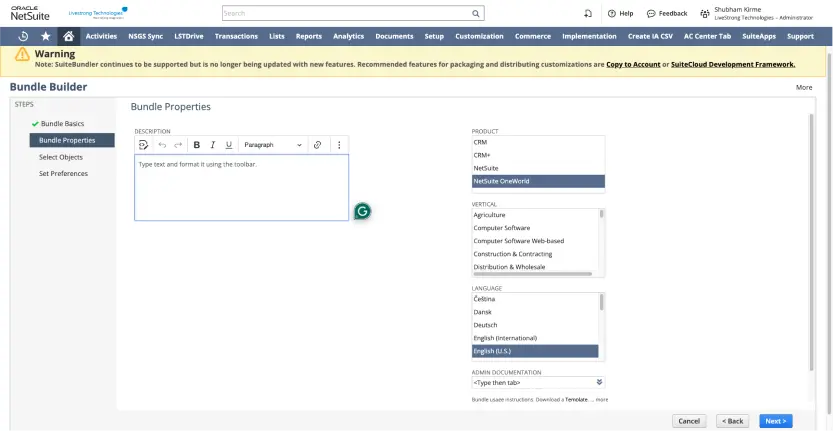Redo the edit in description toolbar
This screenshot has height=431, width=833.
178,145
